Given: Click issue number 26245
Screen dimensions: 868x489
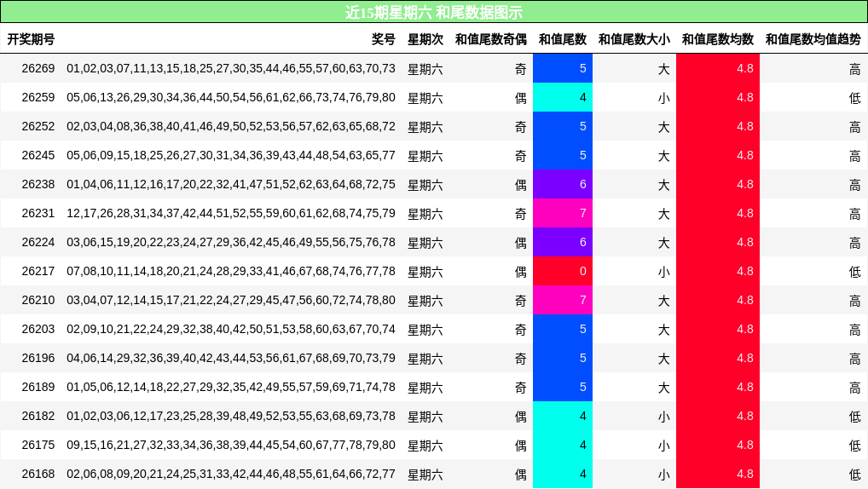Looking at the screenshot, I should [38, 155].
